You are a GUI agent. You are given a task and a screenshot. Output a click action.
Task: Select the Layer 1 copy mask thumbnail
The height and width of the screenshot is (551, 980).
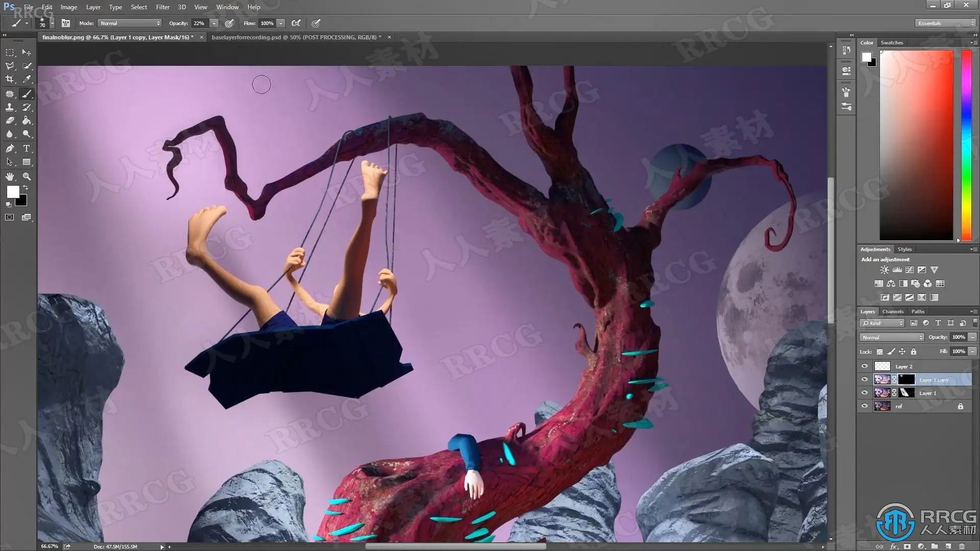(906, 380)
